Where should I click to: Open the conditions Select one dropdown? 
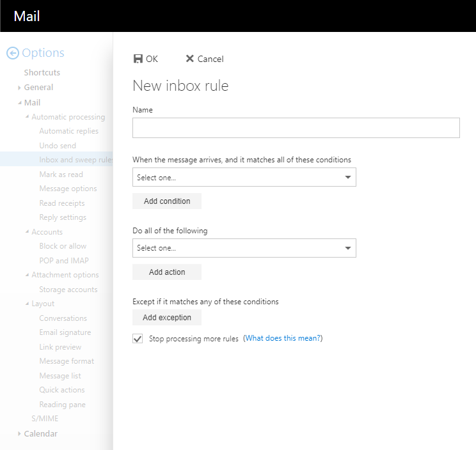[244, 177]
